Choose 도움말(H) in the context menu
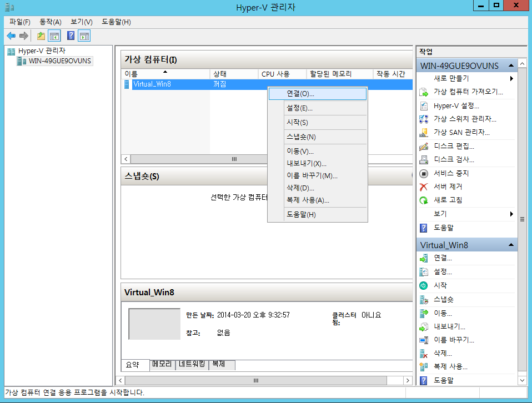Screen dimensions: 532x403 (318, 215)
